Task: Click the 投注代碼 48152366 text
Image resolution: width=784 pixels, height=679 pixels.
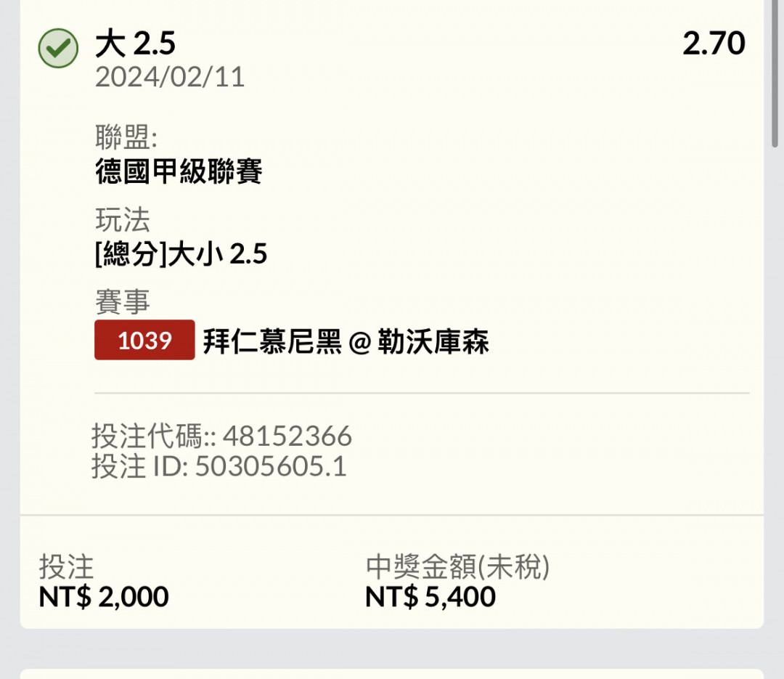Action: 222,436
